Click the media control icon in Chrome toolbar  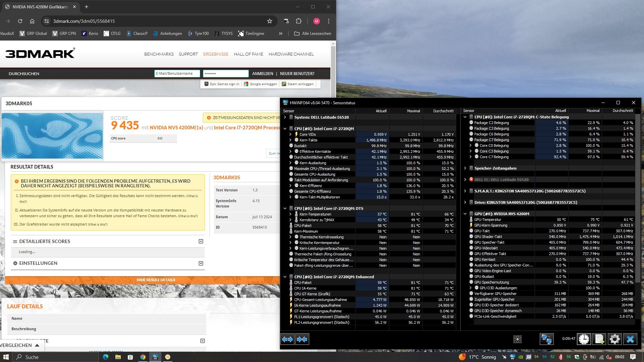tap(286, 21)
